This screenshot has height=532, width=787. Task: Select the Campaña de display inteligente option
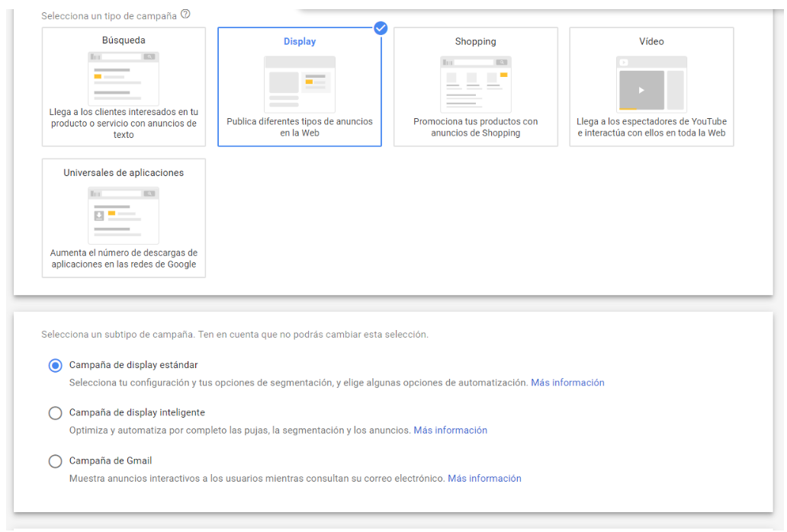coord(55,412)
